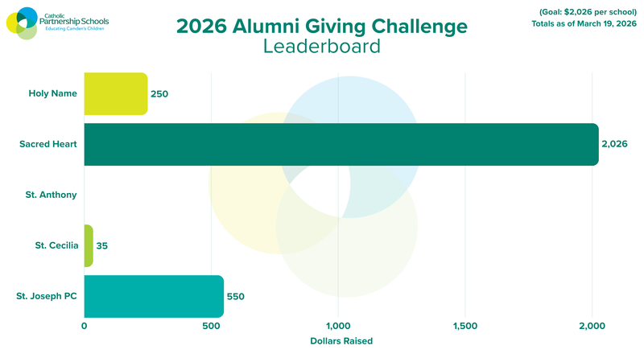
Task: Click the Holy Name label
Action: click(x=53, y=93)
